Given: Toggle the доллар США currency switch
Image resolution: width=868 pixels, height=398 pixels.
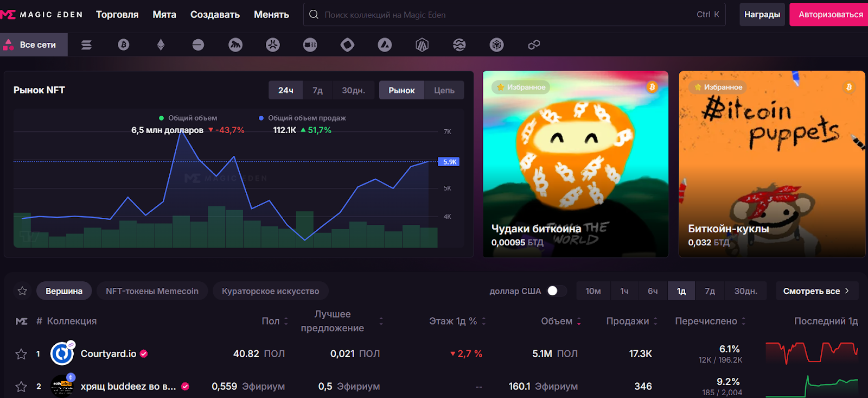Looking at the screenshot, I should [557, 291].
